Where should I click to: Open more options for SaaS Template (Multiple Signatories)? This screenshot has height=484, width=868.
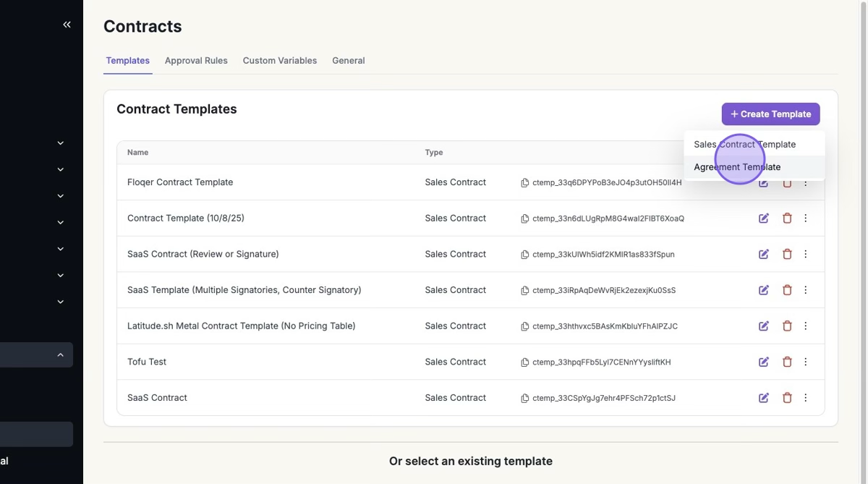[x=806, y=290]
